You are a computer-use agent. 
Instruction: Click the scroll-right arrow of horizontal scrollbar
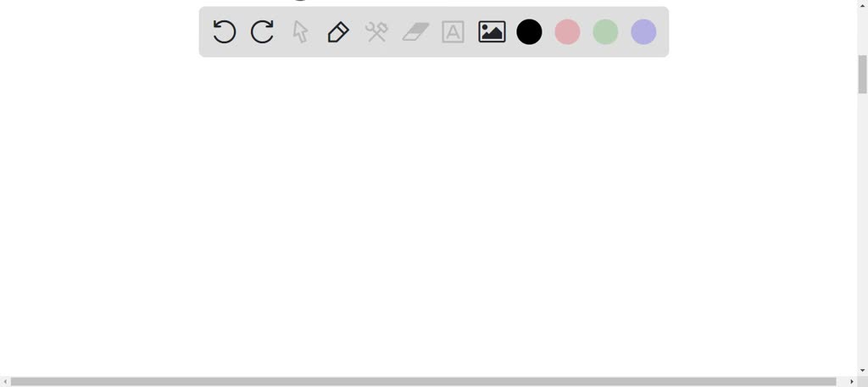(852, 381)
